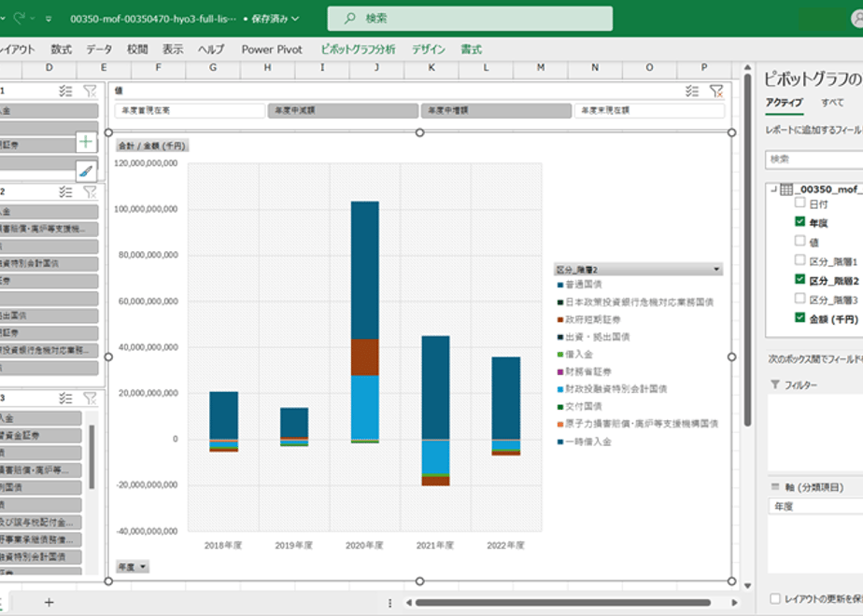Clear filter on slicer 2
Screen dimensions: 863x616
click(90, 192)
